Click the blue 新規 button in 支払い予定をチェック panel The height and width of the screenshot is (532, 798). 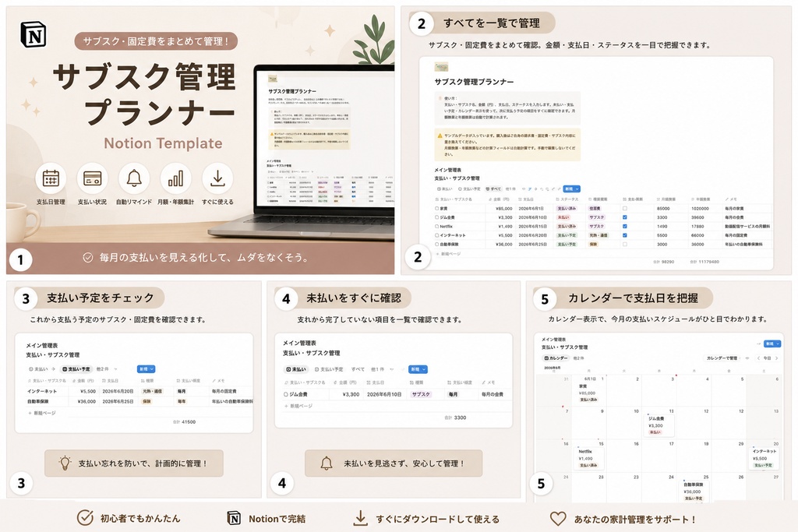click(x=146, y=369)
